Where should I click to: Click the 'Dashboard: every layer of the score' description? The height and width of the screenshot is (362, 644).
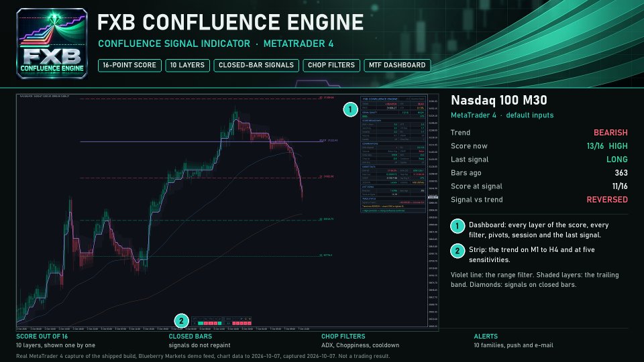click(x=539, y=230)
